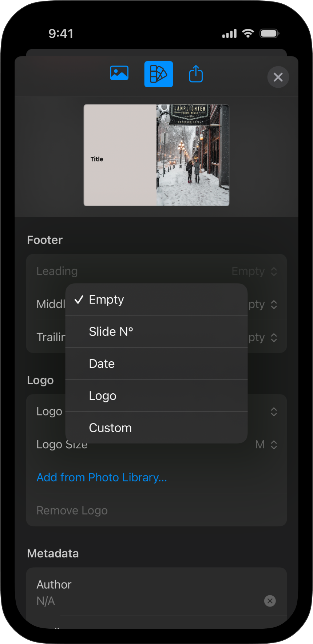This screenshot has height=644, width=313.
Task: Open the Middle footer chevron selector
Action: point(274,305)
